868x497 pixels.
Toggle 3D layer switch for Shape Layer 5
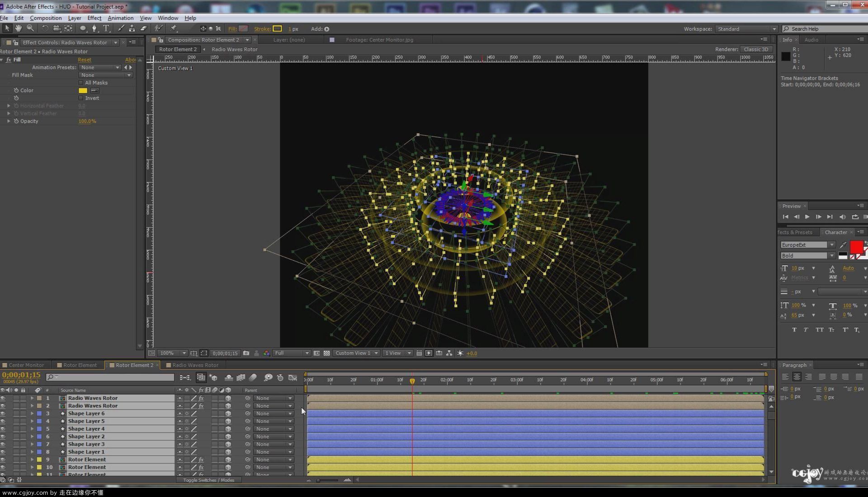[228, 421]
